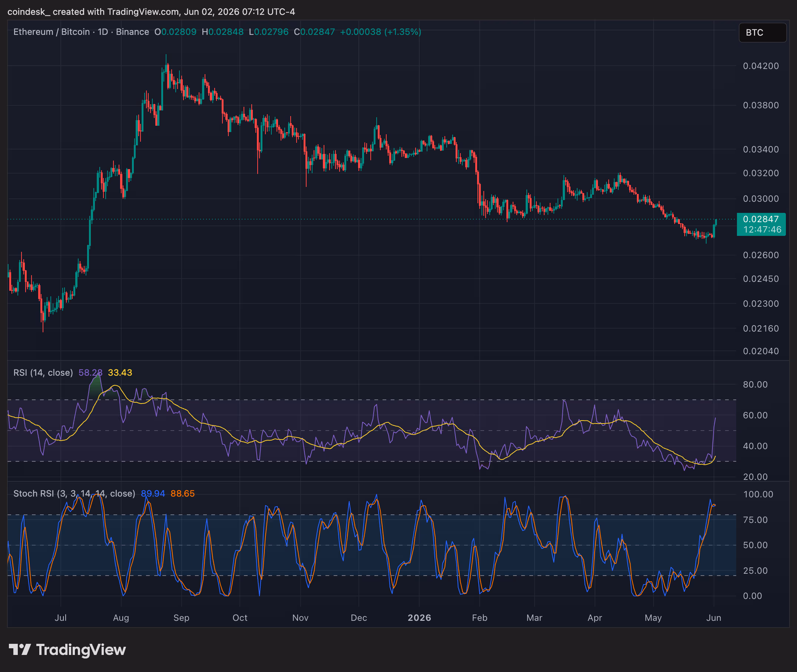Click the 0.02300 price axis label
Screen dimensions: 797x672
click(761, 304)
